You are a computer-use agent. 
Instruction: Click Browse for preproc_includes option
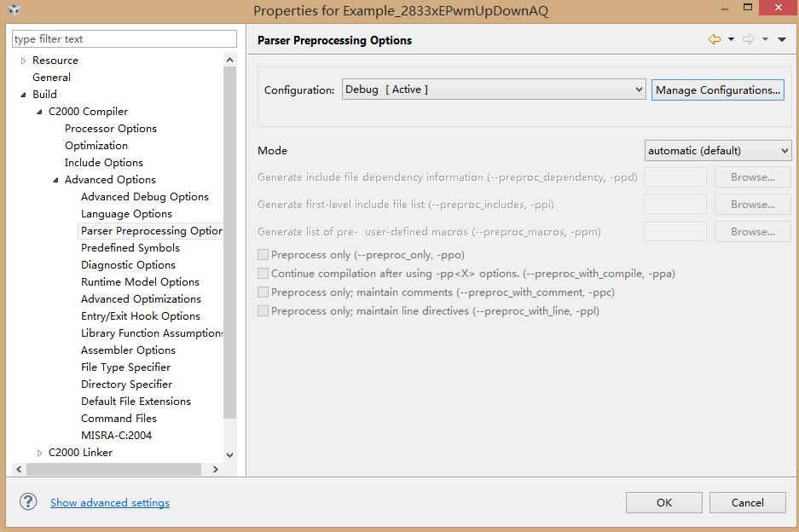753,205
